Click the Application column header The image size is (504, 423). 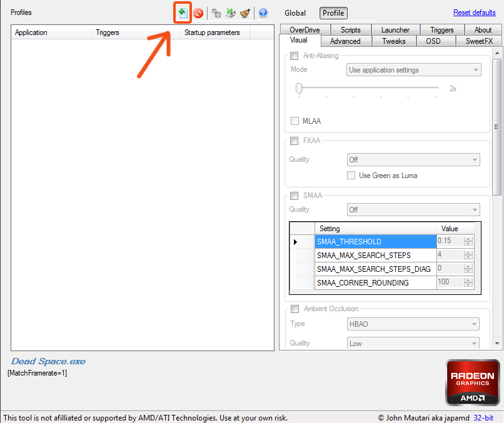[31, 32]
